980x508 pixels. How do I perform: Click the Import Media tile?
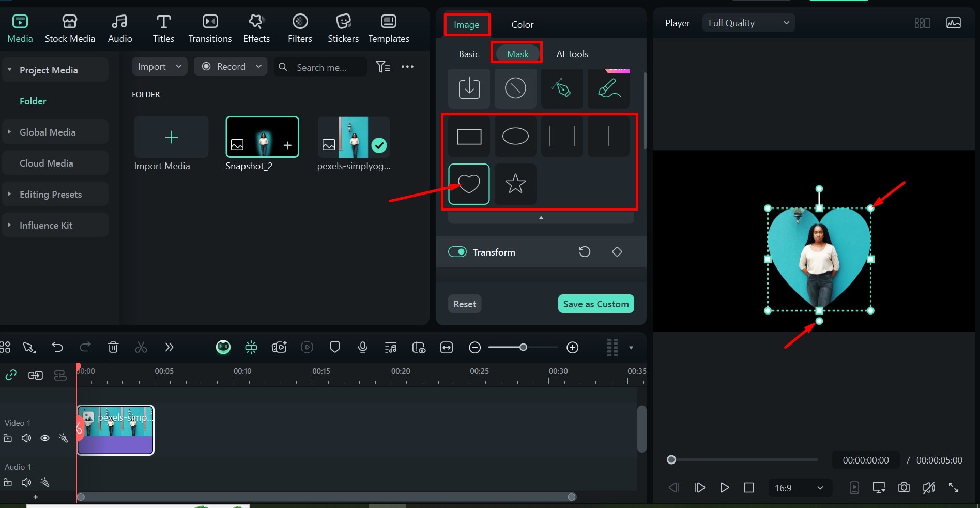(171, 137)
